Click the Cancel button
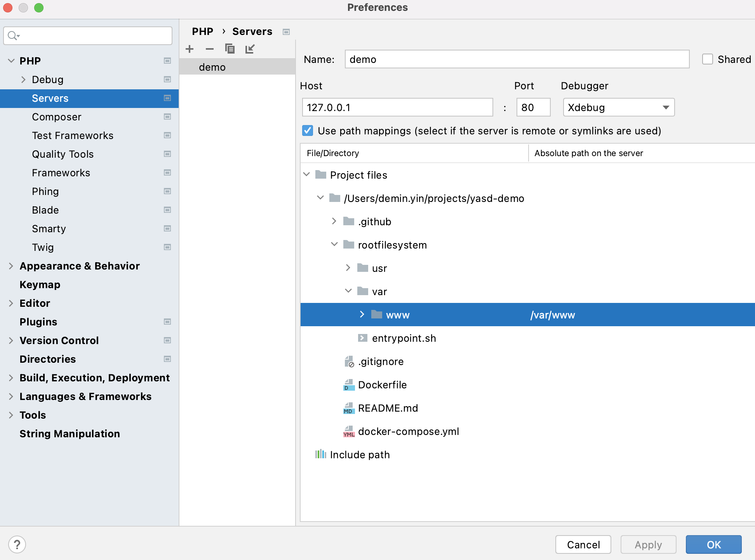This screenshot has height=560, width=755. coord(583,544)
